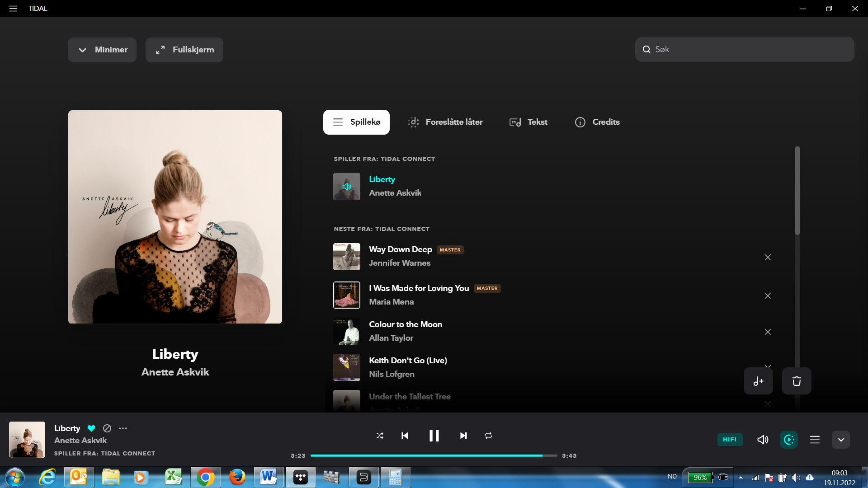Screen dimensions: 868x488
Task: Switch to the Foreslåtte låter tab
Action: pyautogui.click(x=445, y=122)
